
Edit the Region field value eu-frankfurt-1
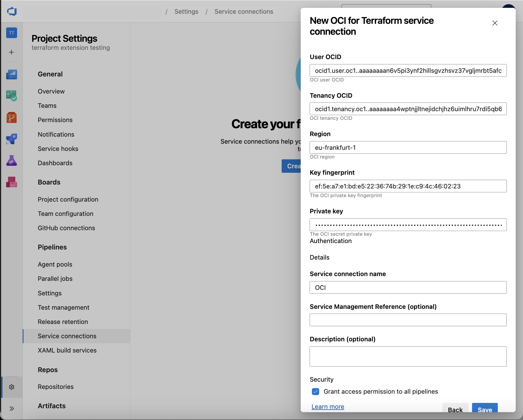point(408,148)
